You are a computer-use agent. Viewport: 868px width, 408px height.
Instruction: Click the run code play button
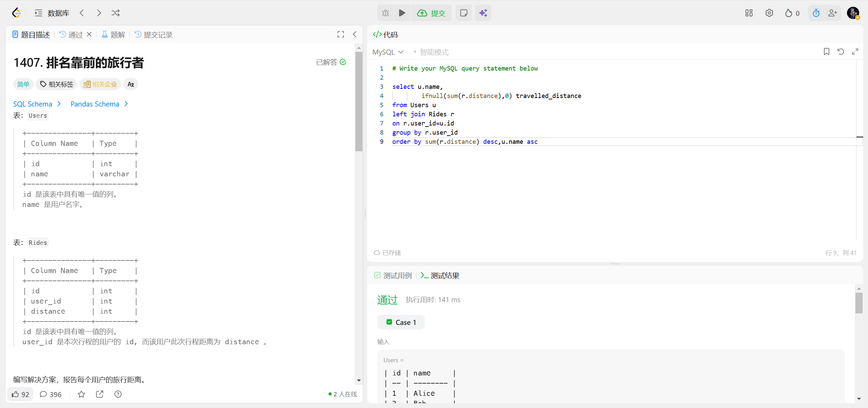coord(402,13)
